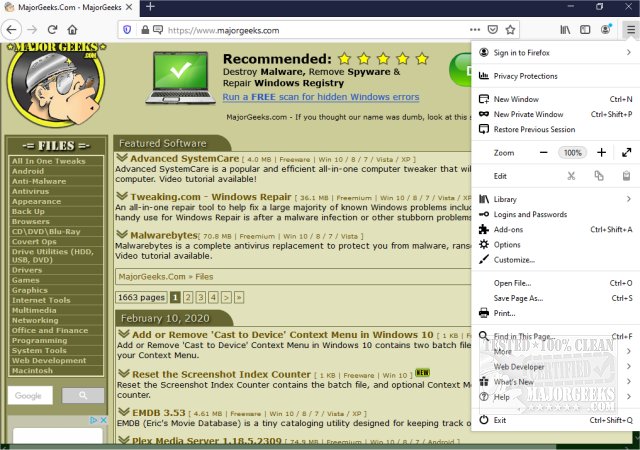
Task: Go to page 2 in pagination
Action: 188,297
